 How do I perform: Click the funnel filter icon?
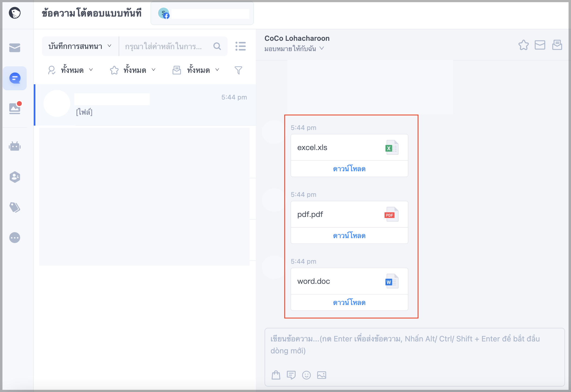click(x=238, y=70)
